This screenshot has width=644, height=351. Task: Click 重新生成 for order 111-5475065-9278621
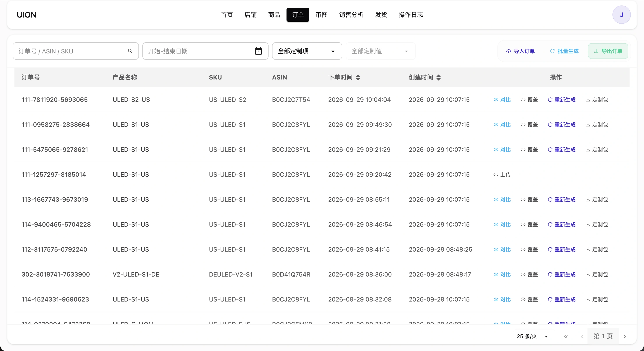tap(561, 150)
